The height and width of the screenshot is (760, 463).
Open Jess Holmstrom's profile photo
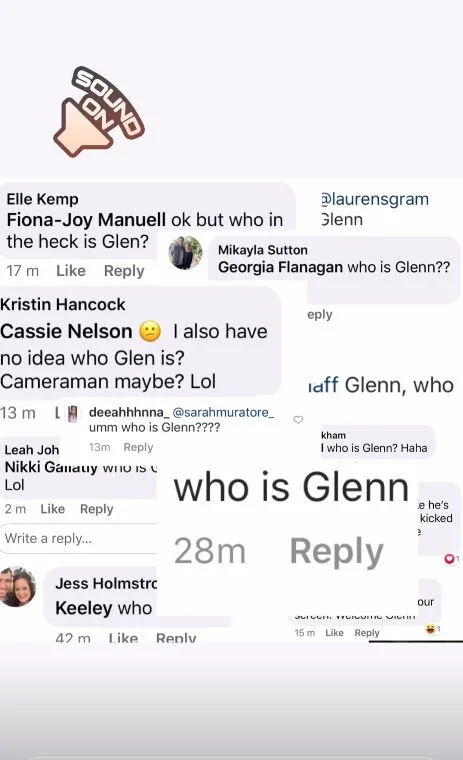point(17,586)
